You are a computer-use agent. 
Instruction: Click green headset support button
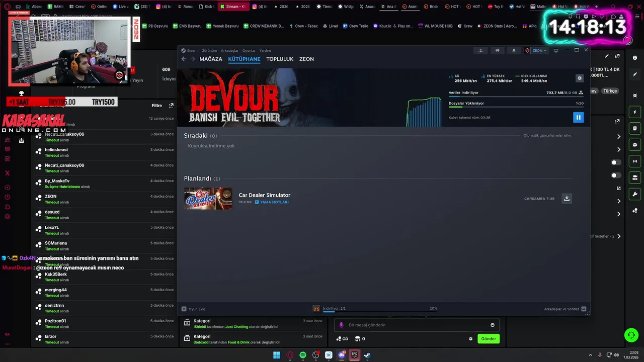tap(631, 335)
